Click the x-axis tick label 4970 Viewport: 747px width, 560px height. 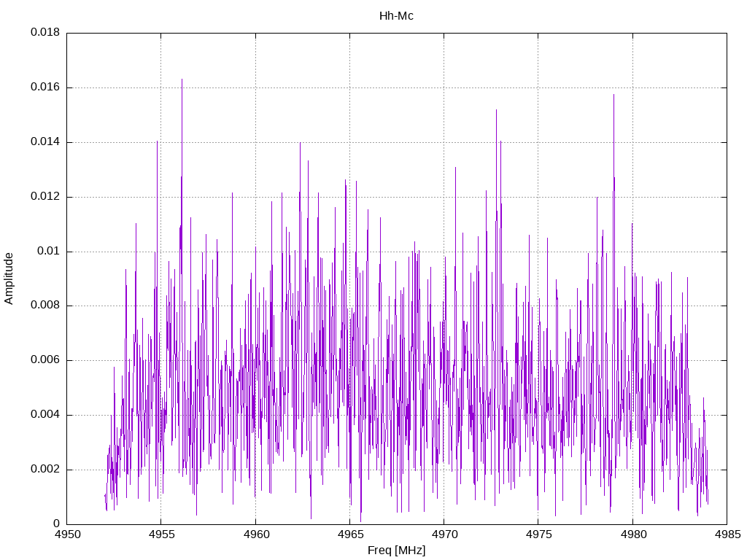point(444,534)
